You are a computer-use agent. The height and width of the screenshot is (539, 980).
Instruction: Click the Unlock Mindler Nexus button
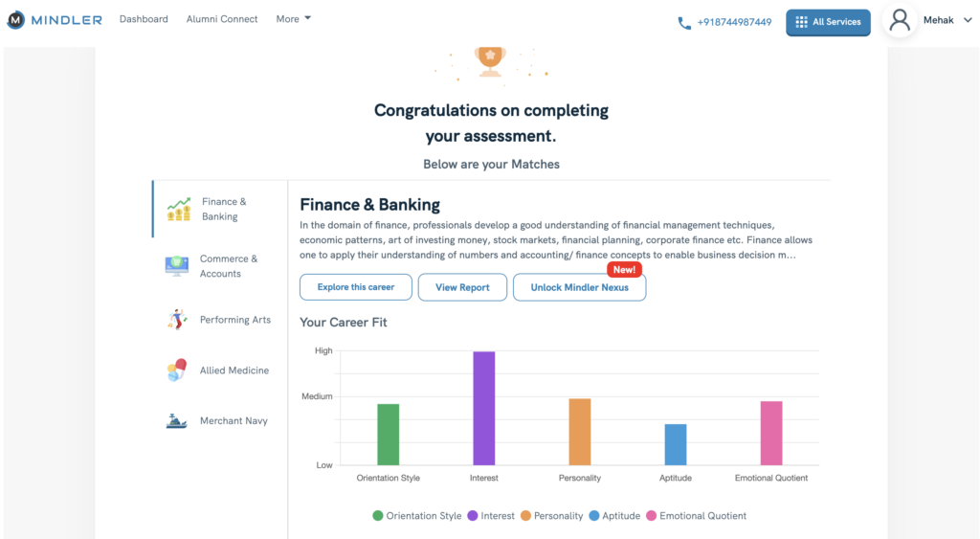point(579,287)
